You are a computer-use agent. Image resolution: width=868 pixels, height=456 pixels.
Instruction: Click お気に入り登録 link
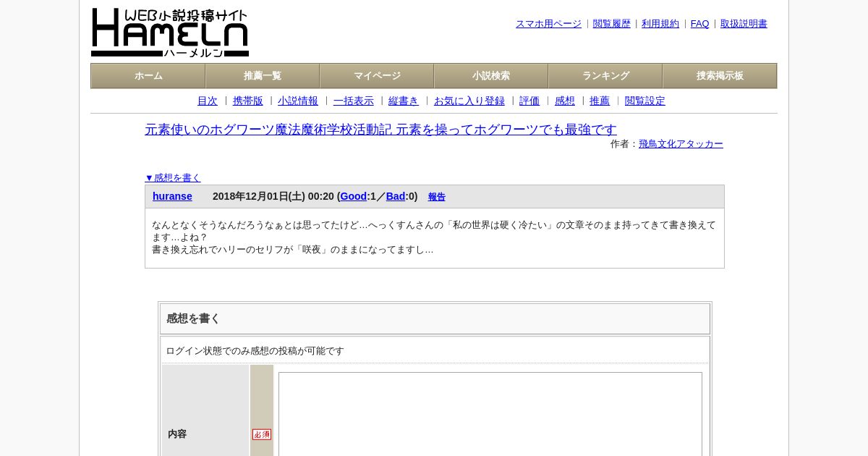point(469,101)
